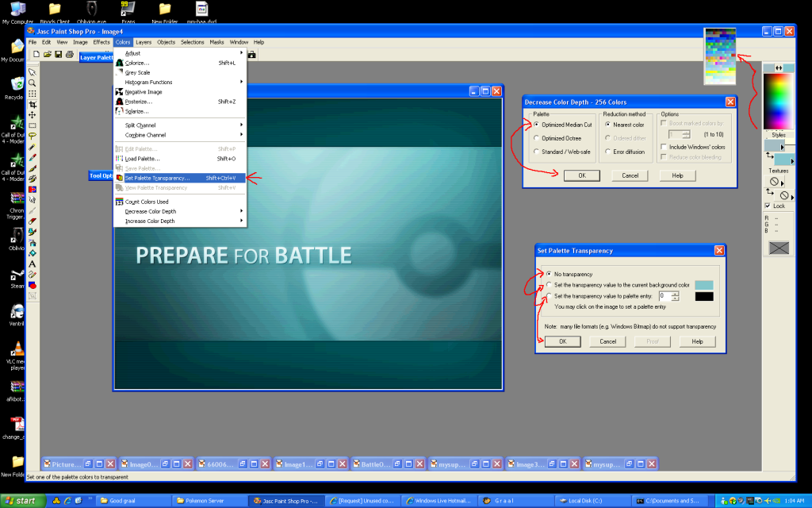Click the Open file toolbar icon
812x508 pixels.
coord(47,55)
